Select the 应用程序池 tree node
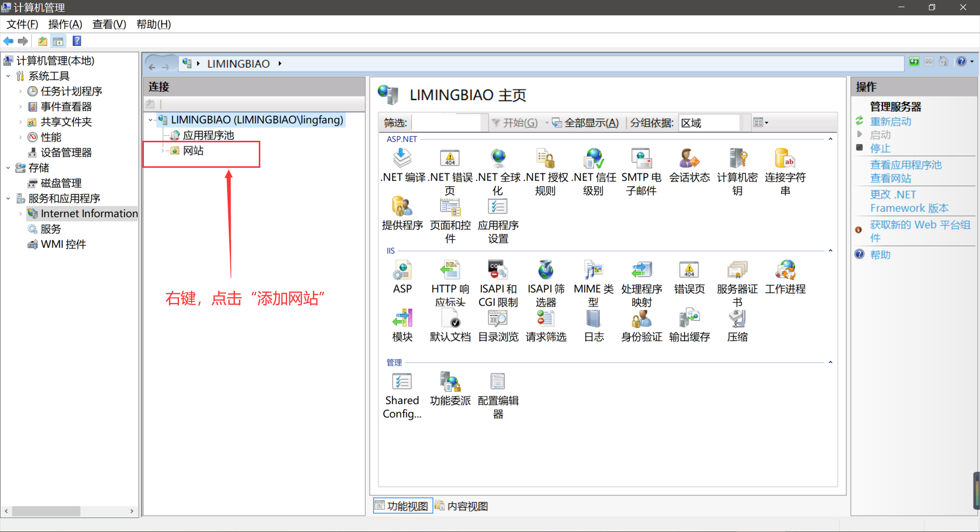The height and width of the screenshot is (532, 980). (208, 135)
